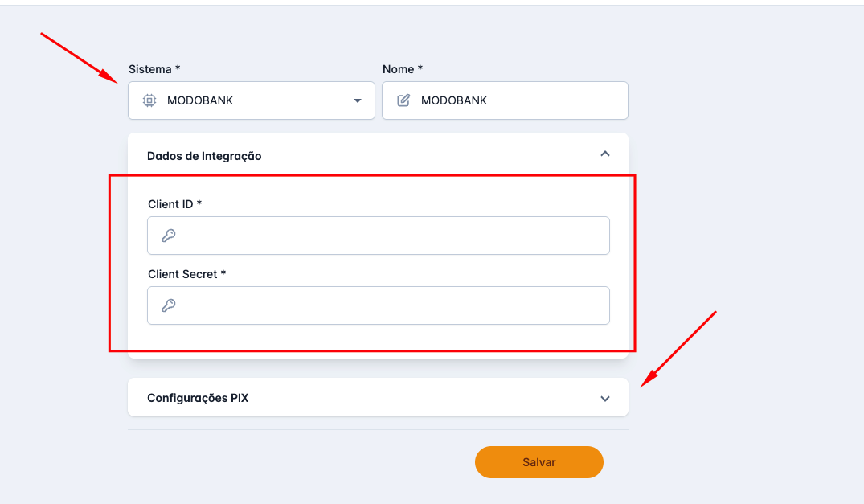Expand Configurações PIX using its chevron
Viewport: 864px width, 504px height.
pyautogui.click(x=605, y=398)
